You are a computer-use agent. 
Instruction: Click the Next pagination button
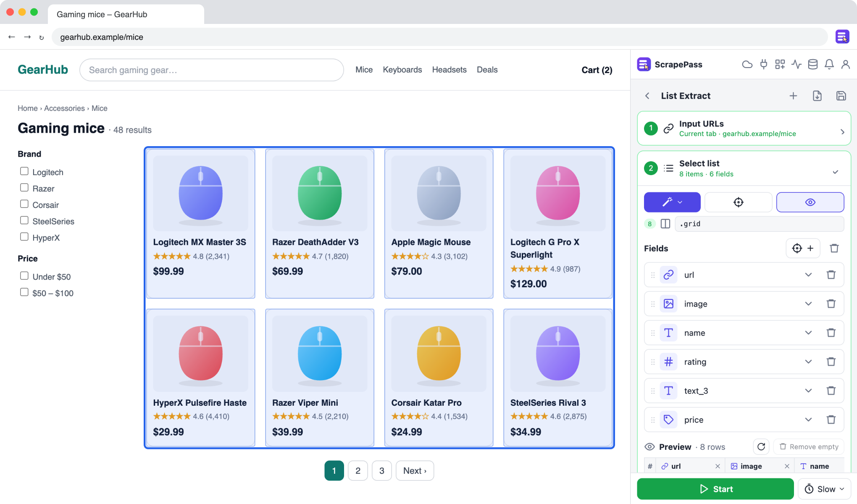click(x=415, y=471)
